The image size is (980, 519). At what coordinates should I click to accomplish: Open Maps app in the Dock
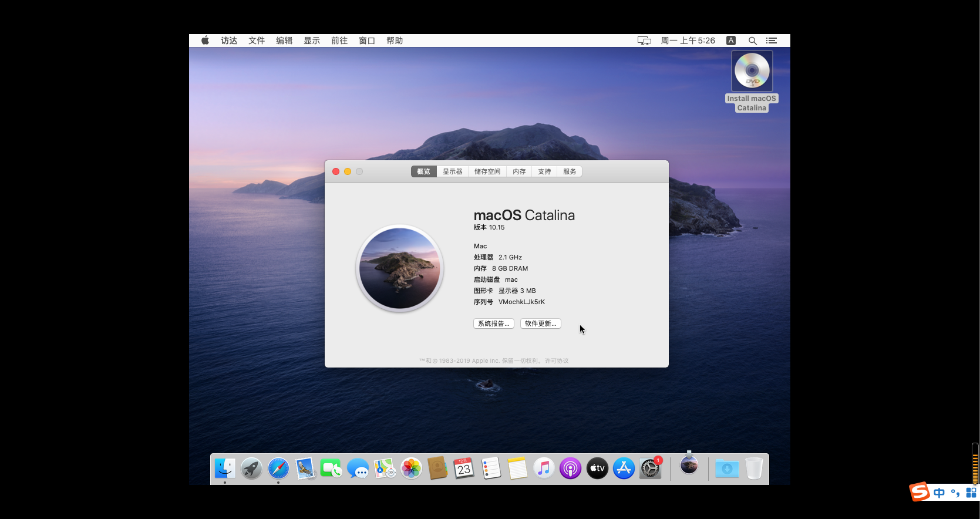point(385,469)
